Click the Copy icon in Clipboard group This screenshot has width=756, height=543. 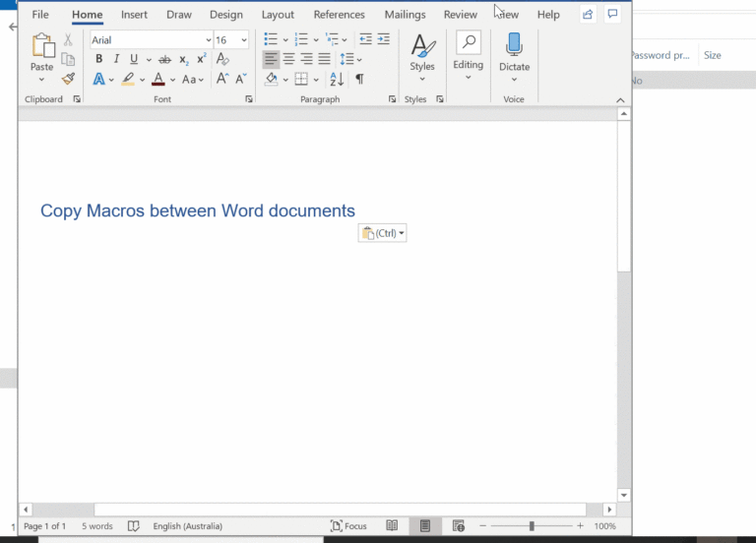(x=68, y=59)
